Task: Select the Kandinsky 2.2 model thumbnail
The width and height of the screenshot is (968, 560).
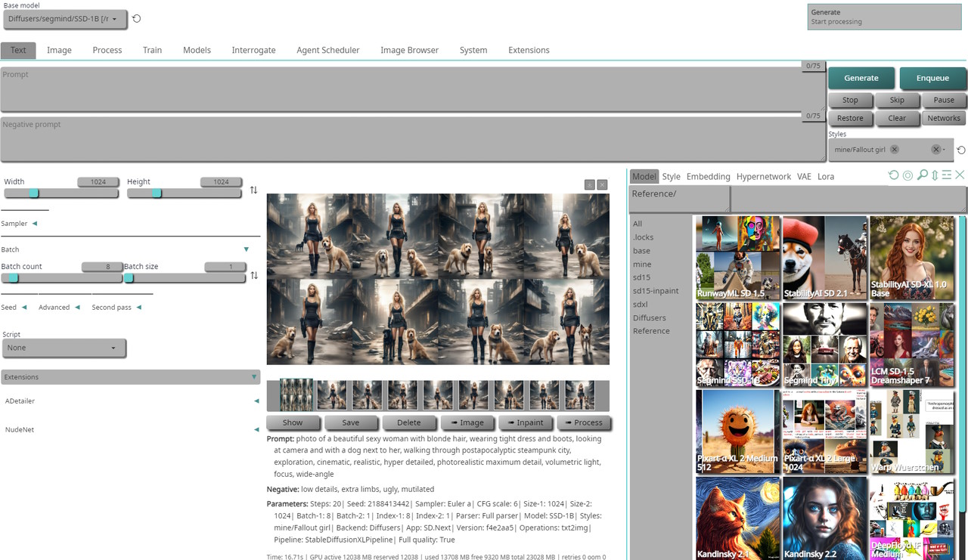Action: point(824,518)
